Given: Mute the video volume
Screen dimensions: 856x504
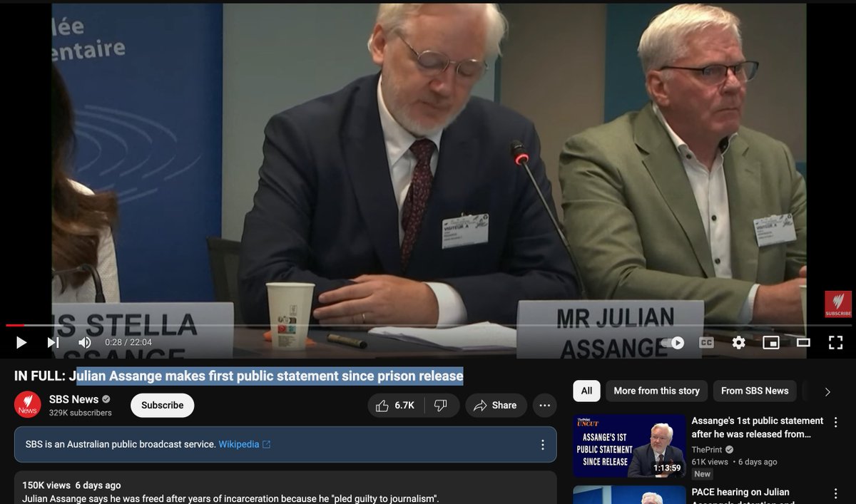Looking at the screenshot, I should [85, 343].
